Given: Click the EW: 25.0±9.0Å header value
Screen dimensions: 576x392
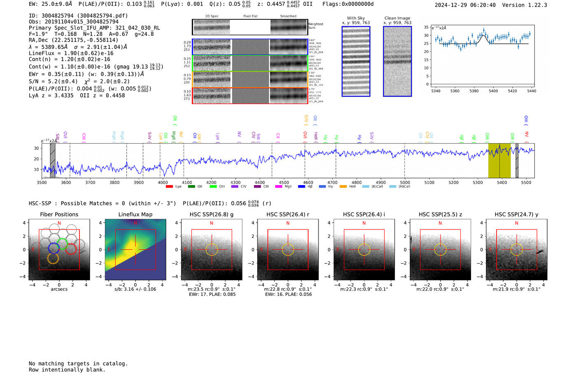Looking at the screenshot, I should [50, 4].
